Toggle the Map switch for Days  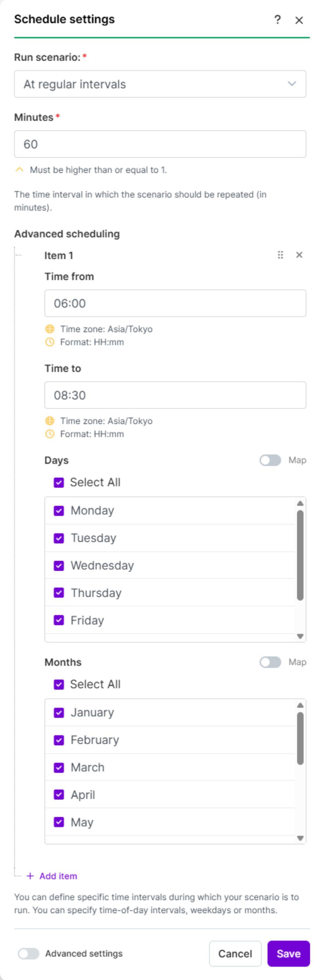click(270, 460)
